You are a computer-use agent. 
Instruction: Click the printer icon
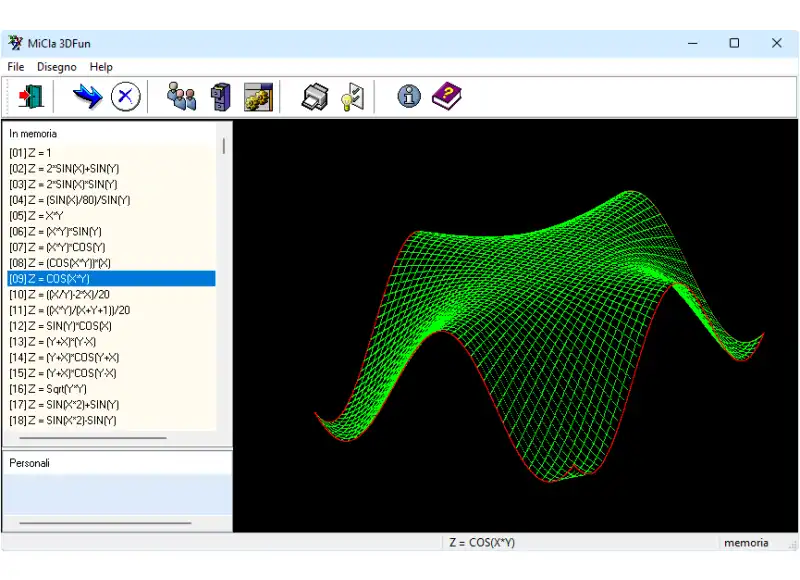click(315, 96)
